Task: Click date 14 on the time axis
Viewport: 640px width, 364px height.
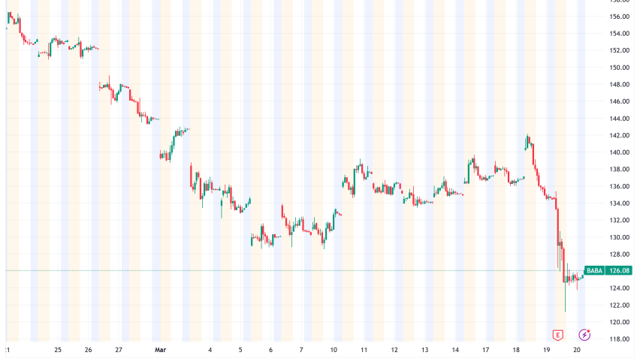Action: 455,350
